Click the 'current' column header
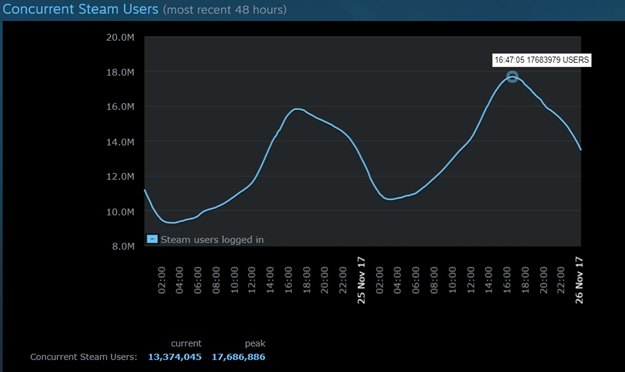The height and width of the screenshot is (372, 625). (186, 343)
